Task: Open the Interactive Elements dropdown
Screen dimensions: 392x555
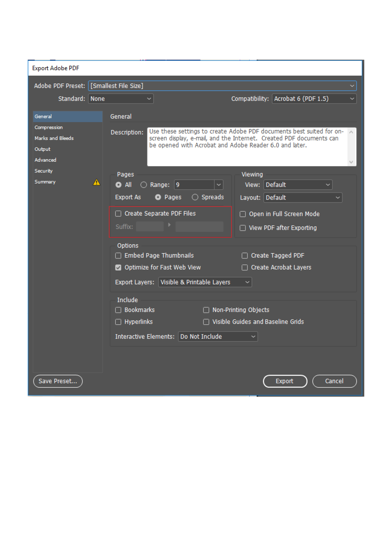Action: click(x=218, y=337)
